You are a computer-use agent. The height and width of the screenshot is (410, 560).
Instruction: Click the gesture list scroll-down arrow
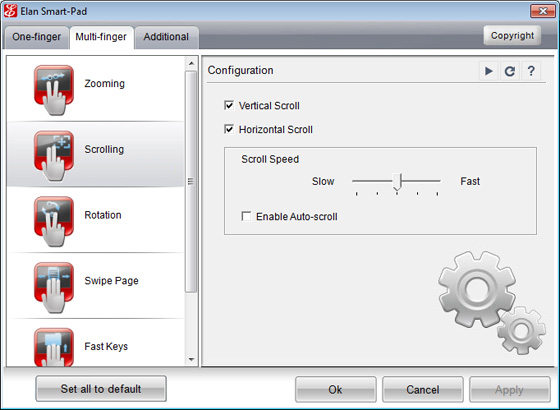191,359
